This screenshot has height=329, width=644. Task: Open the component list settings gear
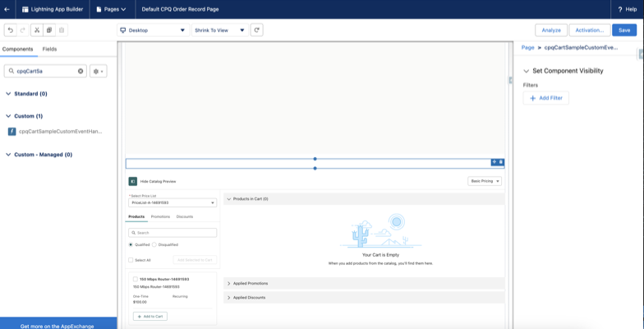[x=99, y=71]
